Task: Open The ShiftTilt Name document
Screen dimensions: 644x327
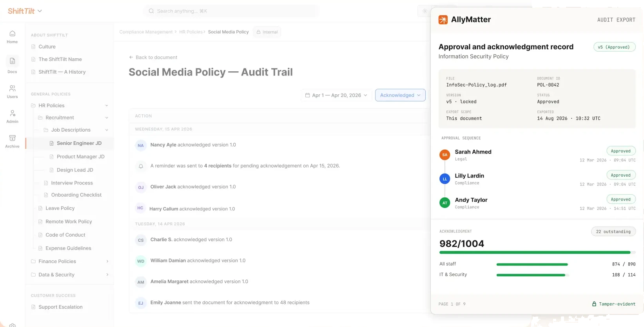Action: (60, 59)
